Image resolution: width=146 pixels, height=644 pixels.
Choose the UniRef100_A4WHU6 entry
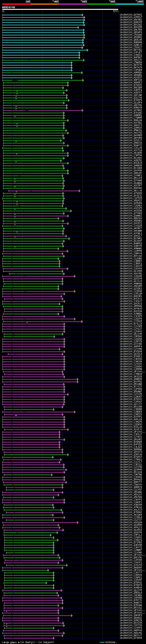click(131, 284)
